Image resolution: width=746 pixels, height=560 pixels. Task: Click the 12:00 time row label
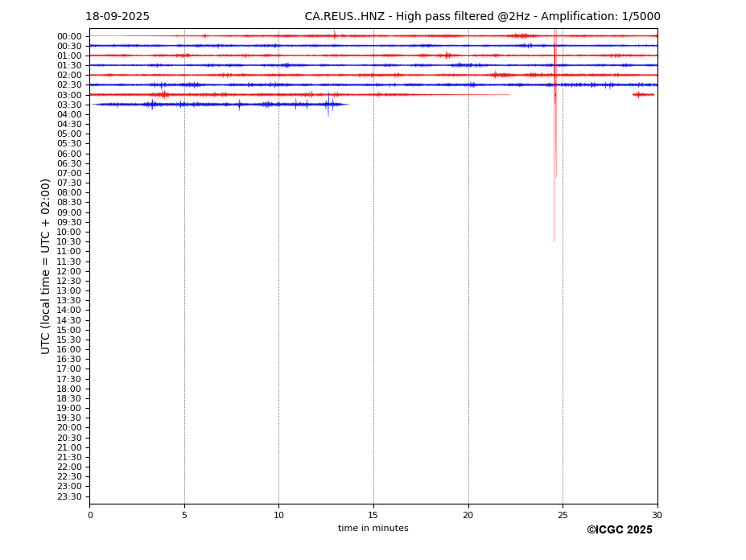pos(69,271)
